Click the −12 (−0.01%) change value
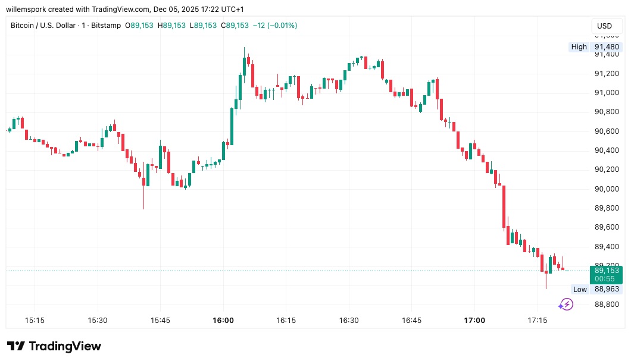The width and height of the screenshot is (631, 364). (275, 26)
